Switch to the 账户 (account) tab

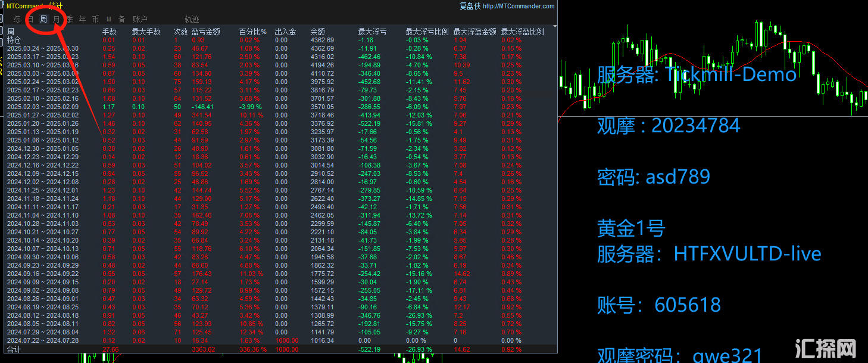point(140,19)
